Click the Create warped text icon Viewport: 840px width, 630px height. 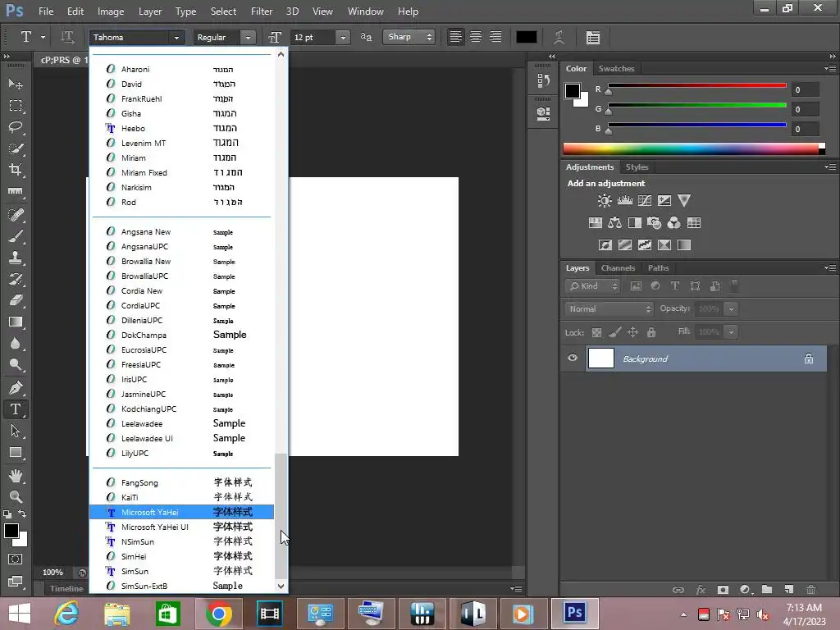[x=559, y=37]
